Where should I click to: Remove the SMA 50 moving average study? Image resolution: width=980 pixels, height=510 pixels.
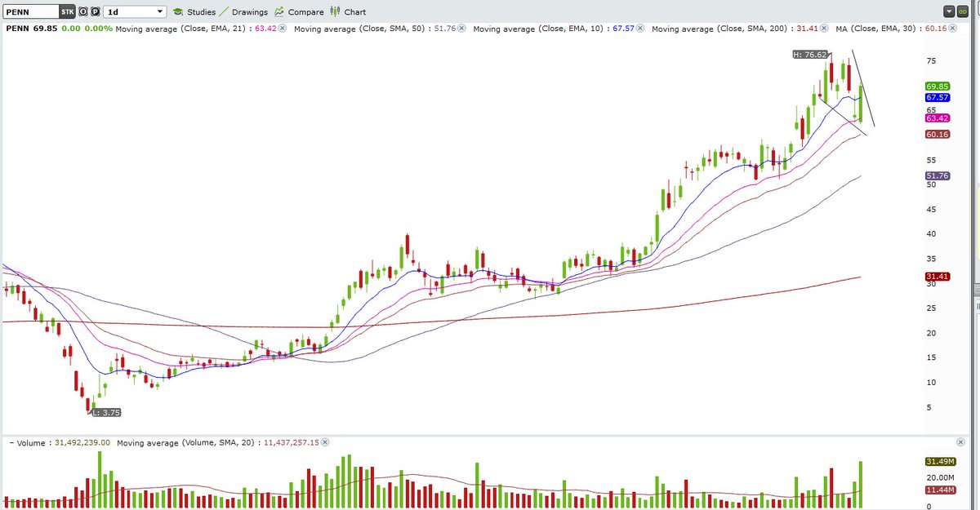tap(461, 28)
